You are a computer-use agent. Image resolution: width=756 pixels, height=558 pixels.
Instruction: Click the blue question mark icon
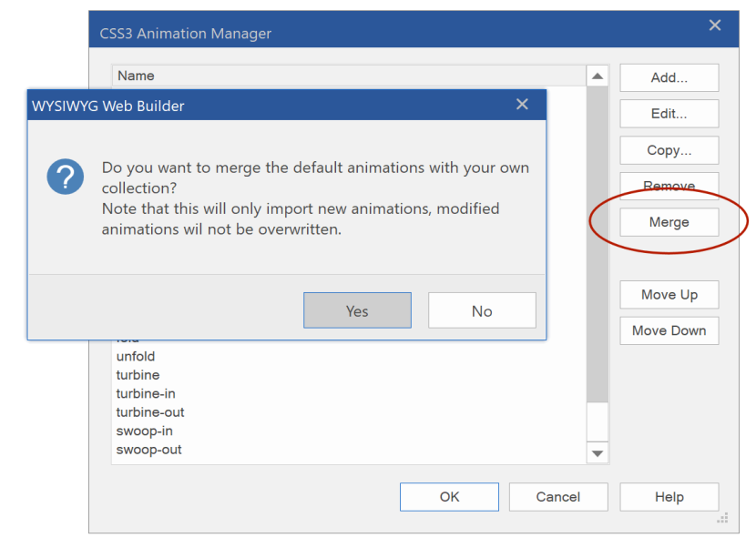(x=65, y=177)
